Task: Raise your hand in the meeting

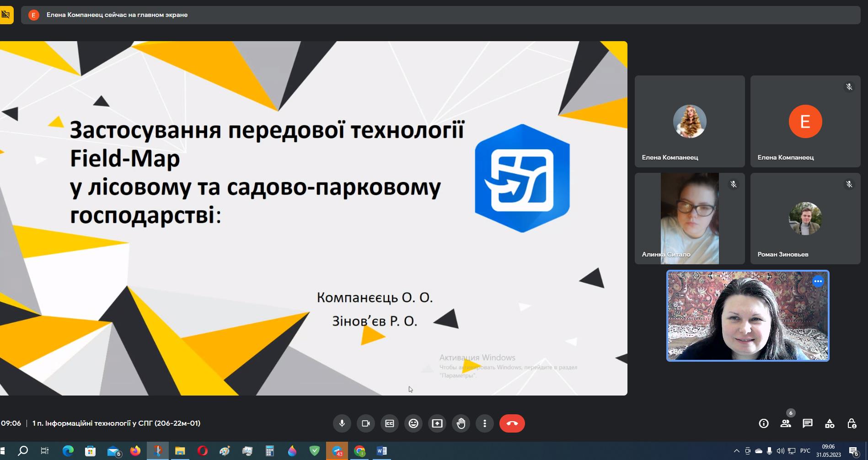Action: (461, 423)
